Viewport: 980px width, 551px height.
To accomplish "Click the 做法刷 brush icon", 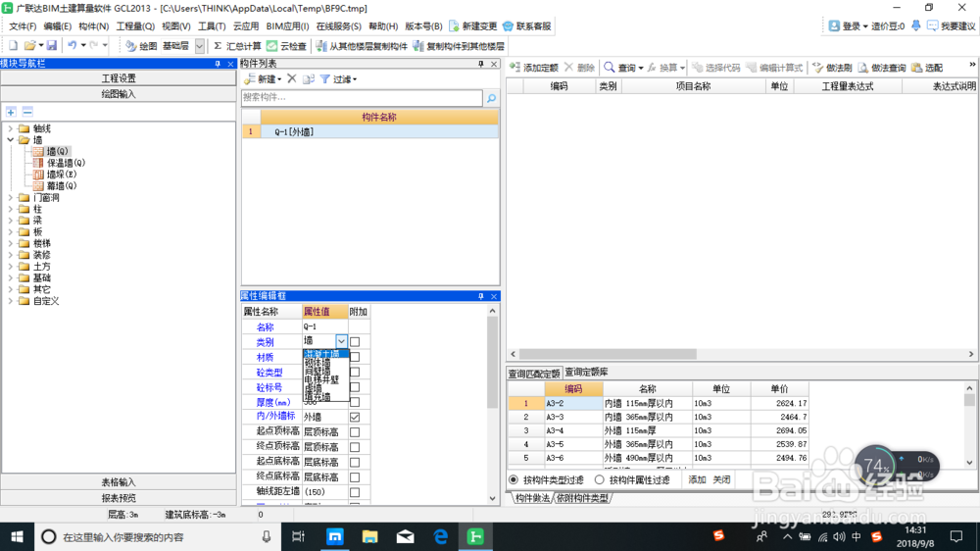I will pyautogui.click(x=817, y=68).
